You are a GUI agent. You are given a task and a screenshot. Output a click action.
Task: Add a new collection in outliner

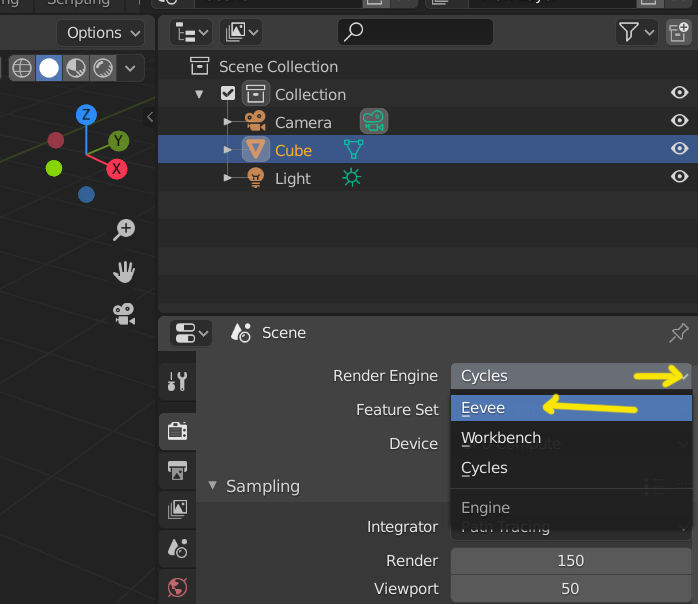tap(678, 32)
